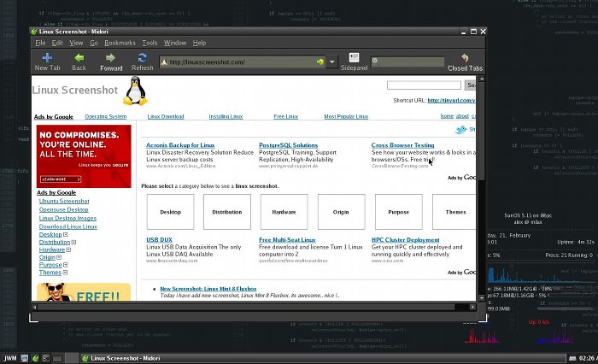Select the Purpose category box
Viewport: 598px width, 364px height.
(x=399, y=212)
